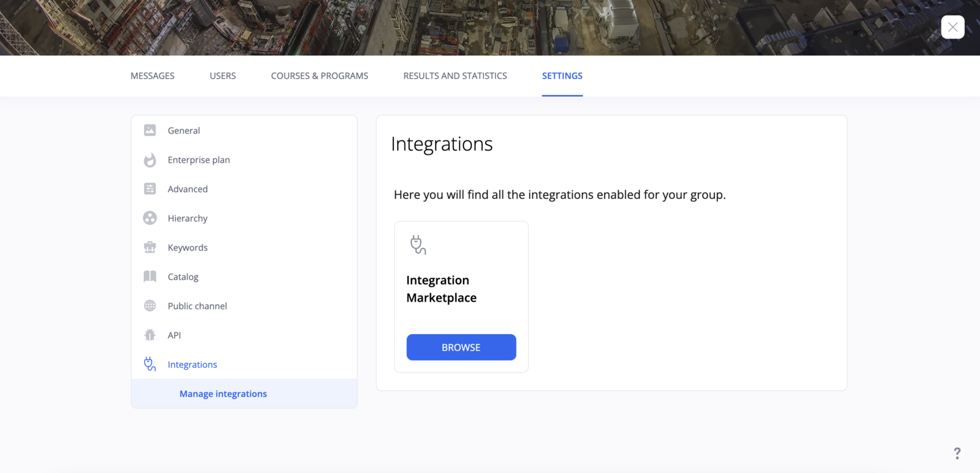
Task: Click the Enterprise plan flame icon
Action: 149,160
